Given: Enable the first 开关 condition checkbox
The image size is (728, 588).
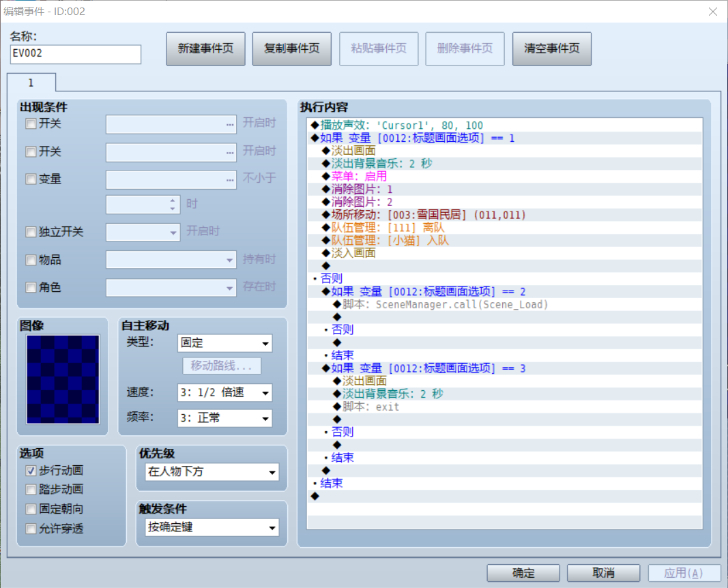Looking at the screenshot, I should 31,124.
